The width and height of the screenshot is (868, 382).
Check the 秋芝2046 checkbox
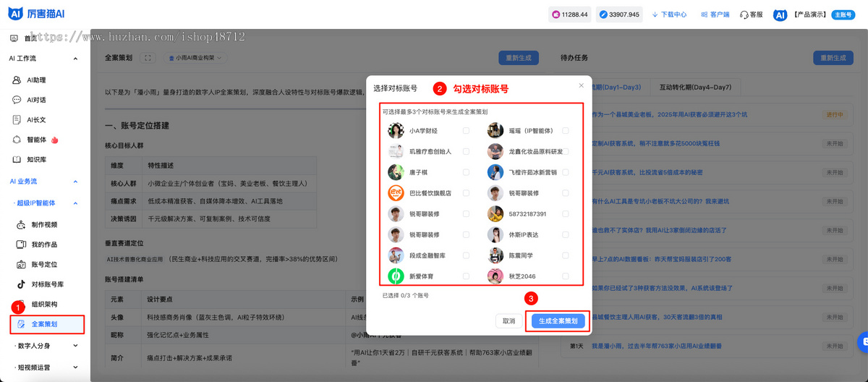tap(566, 276)
